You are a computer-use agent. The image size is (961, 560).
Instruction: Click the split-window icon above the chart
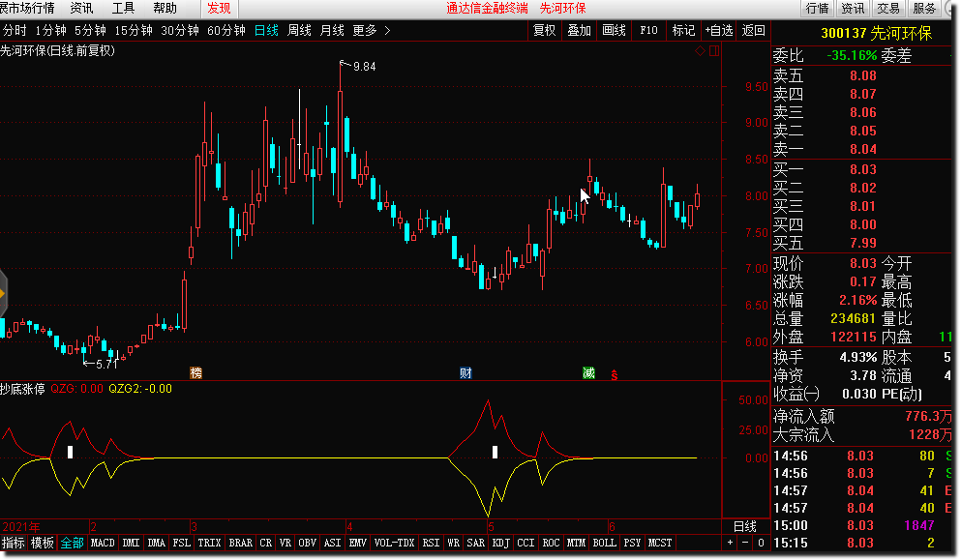(714, 51)
